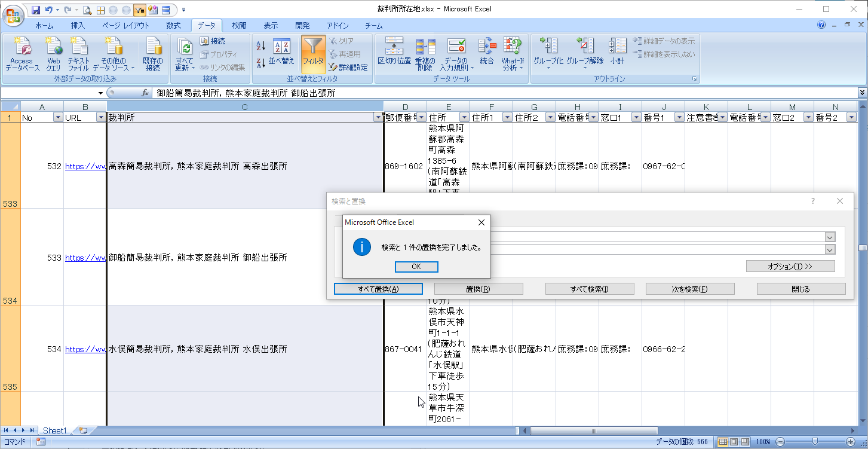Click Find All button
868x449 pixels.
click(590, 289)
